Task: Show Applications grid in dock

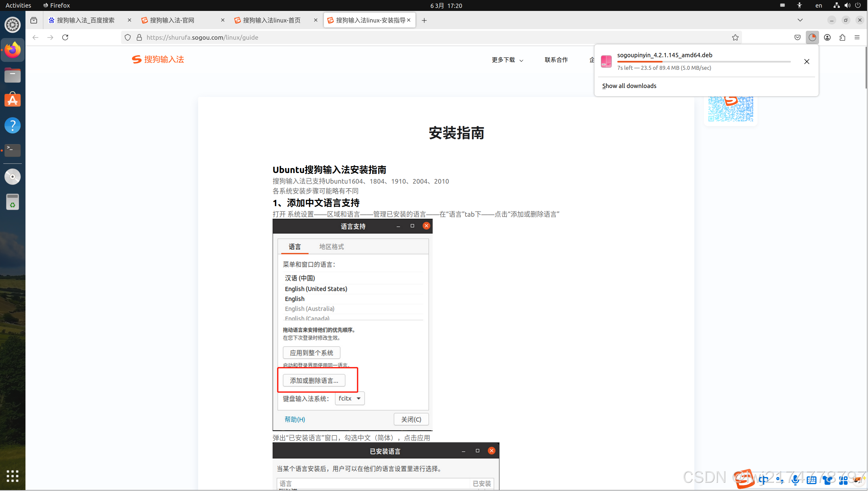Action: point(13,476)
